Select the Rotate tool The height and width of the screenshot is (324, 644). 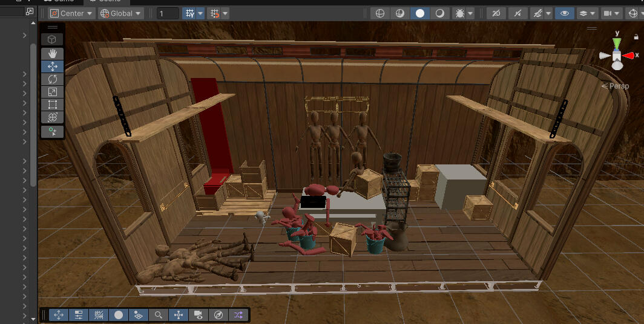pos(53,79)
